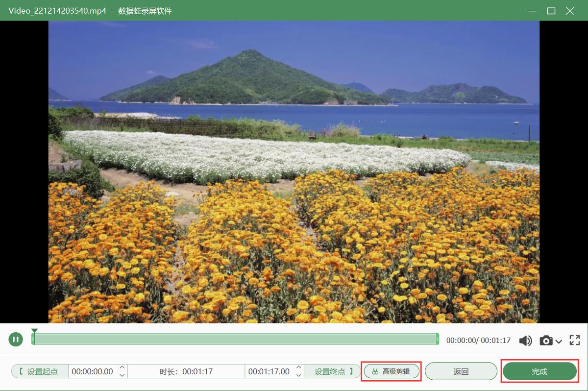Open 高级剪辑 advanced editing
The height and width of the screenshot is (391, 588).
391,371
